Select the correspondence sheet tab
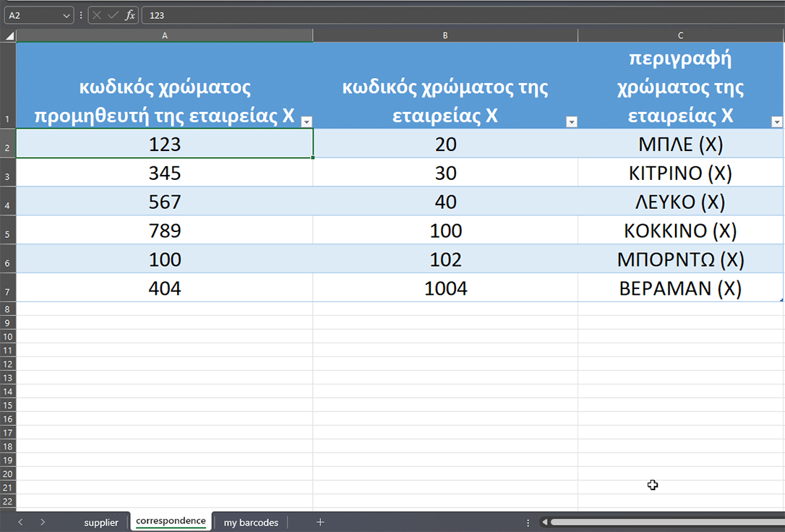The image size is (785, 532). [x=171, y=521]
